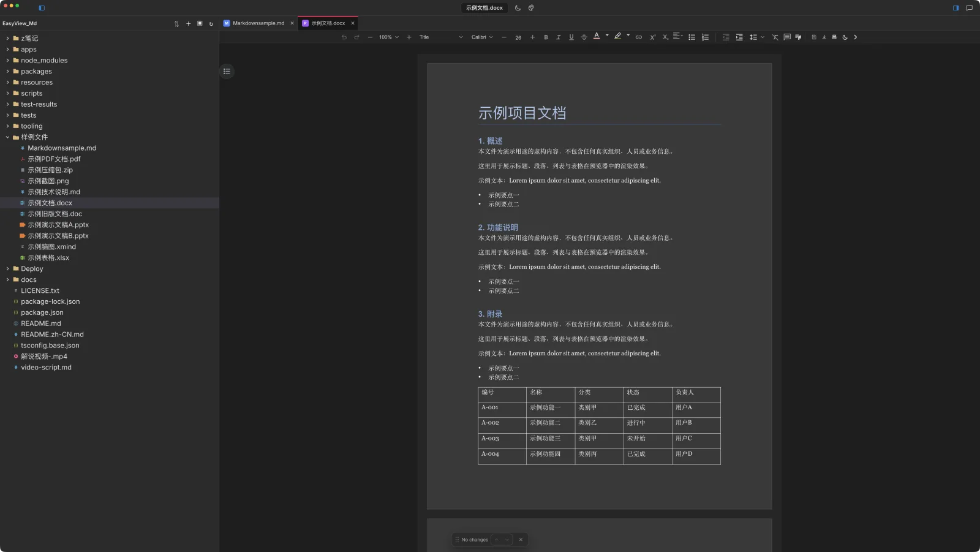980x552 pixels.
Task: Toggle the right panel layout icon
Action: 956,8
